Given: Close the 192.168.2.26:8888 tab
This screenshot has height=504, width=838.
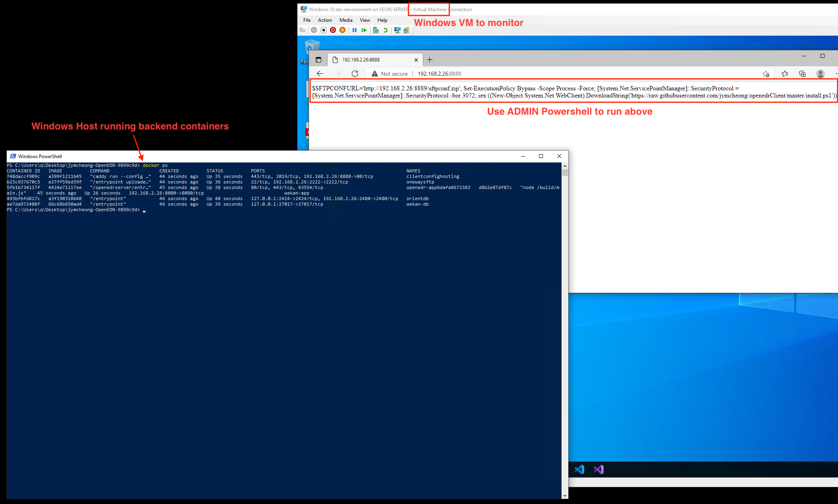Looking at the screenshot, I should click(x=416, y=60).
